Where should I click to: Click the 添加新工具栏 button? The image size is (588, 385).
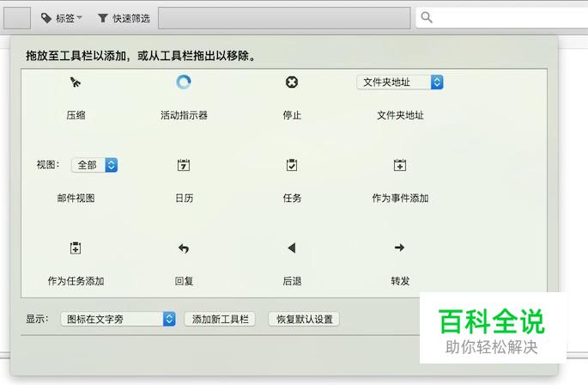coord(220,320)
